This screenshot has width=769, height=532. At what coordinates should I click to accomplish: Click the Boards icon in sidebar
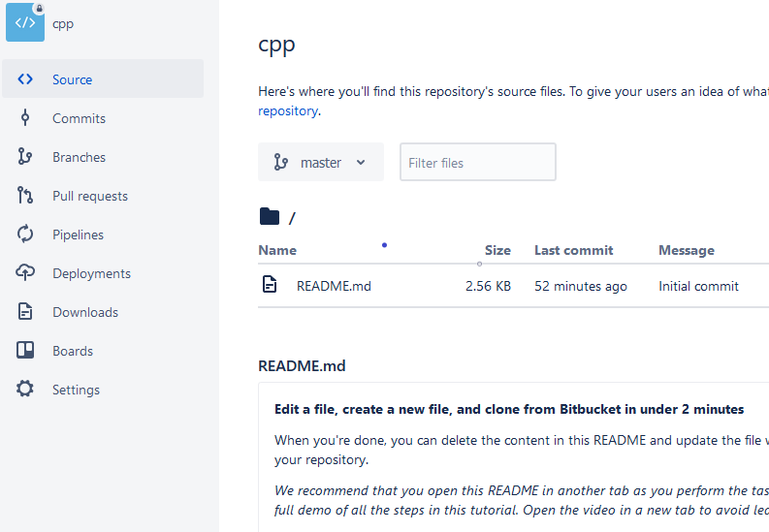[x=25, y=350]
